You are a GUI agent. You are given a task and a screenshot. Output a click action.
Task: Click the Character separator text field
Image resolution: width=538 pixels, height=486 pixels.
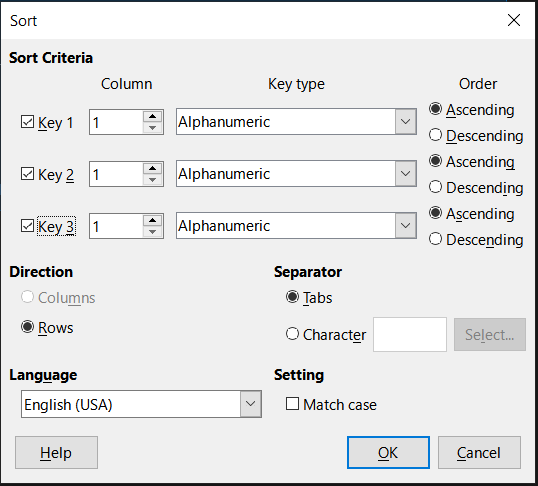[x=410, y=334]
